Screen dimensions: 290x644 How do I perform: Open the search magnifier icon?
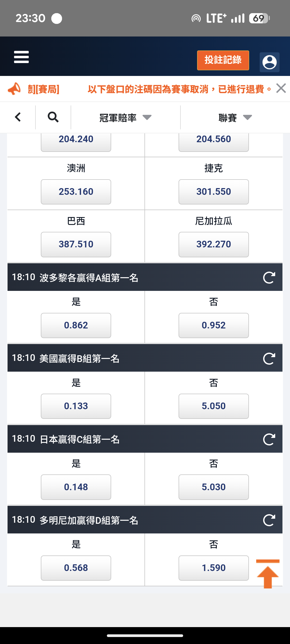pyautogui.click(x=53, y=117)
